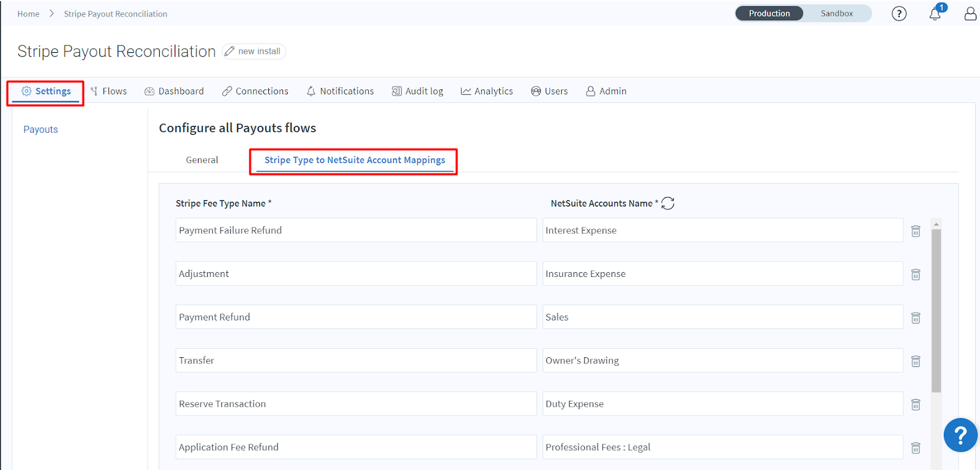Open the Audit log tab
The image size is (980, 470).
[x=417, y=91]
